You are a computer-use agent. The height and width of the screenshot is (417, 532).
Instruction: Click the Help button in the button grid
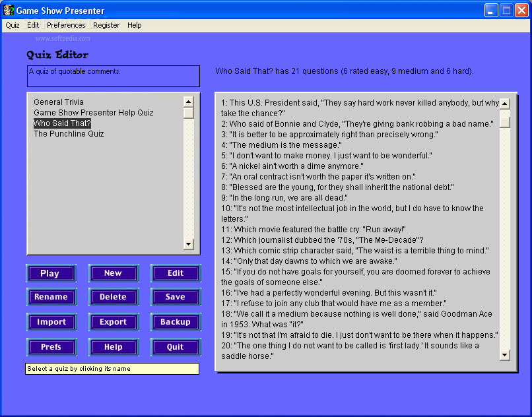[114, 347]
